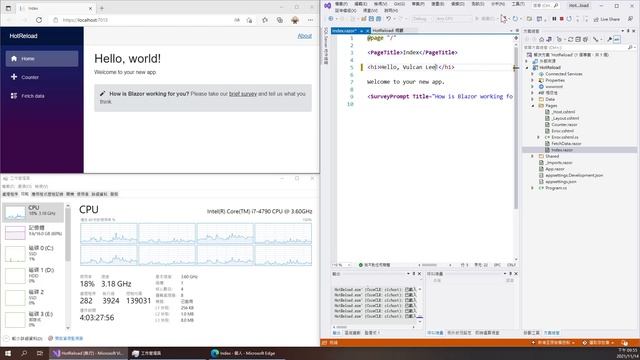Open the 工具 menu in Visual Studio
The width and height of the screenshot is (640, 360).
tap(518, 4)
